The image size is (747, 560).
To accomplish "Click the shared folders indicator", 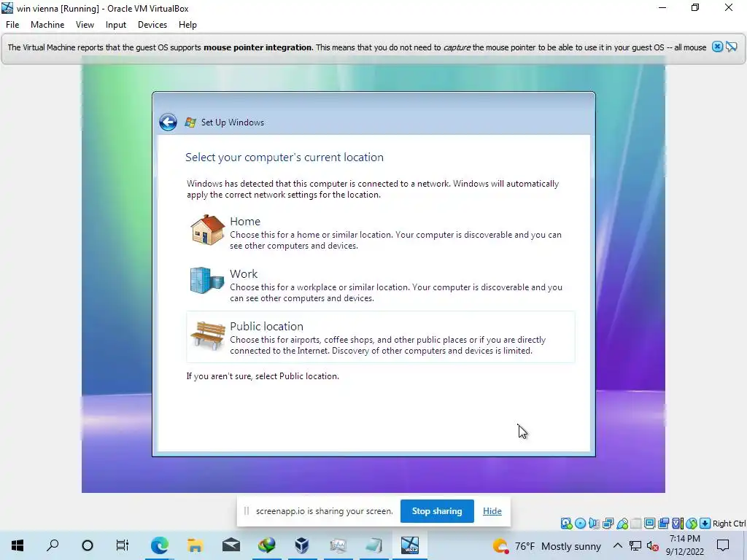I will pos(636,524).
